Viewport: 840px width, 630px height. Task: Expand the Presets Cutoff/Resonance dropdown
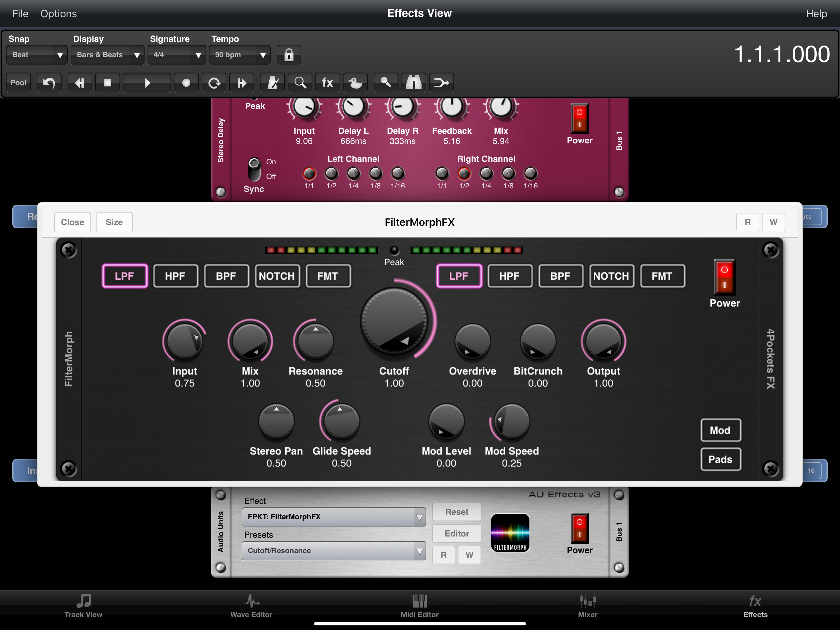point(333,551)
